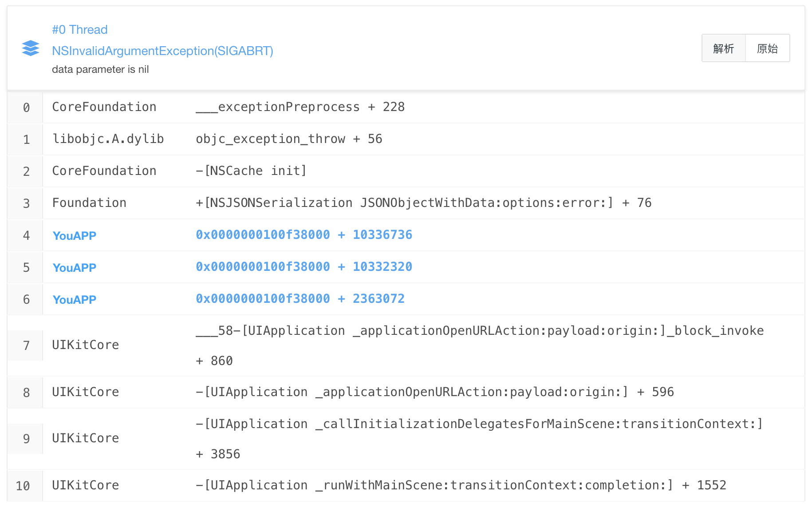Select the 'data parameter is nil' message
The width and height of the screenshot is (812, 508).
(100, 70)
